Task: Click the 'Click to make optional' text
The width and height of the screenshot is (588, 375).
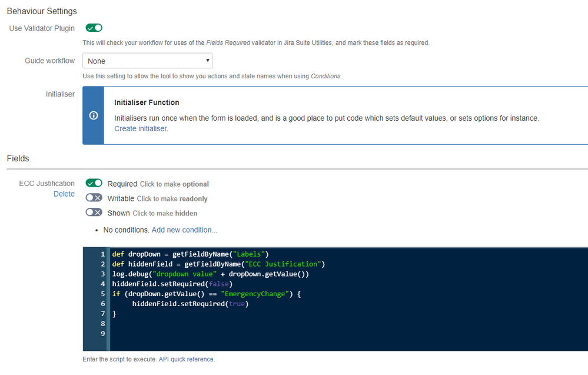Action: coord(174,184)
